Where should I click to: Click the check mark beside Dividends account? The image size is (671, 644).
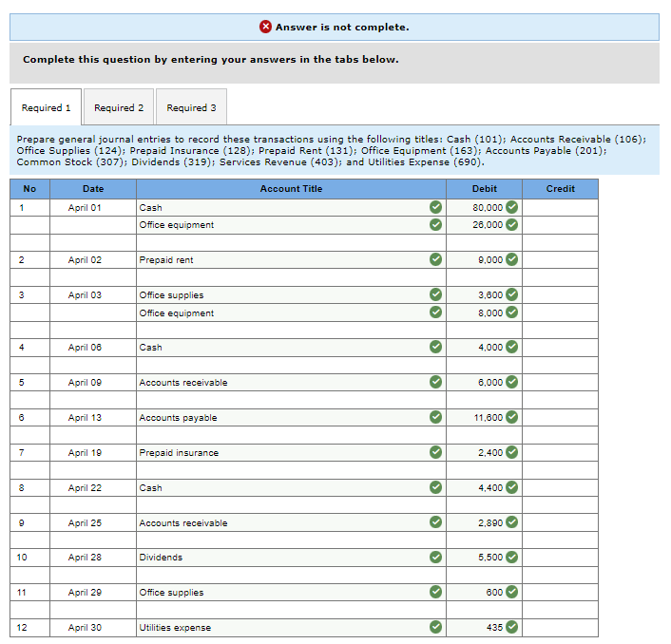pos(435,558)
